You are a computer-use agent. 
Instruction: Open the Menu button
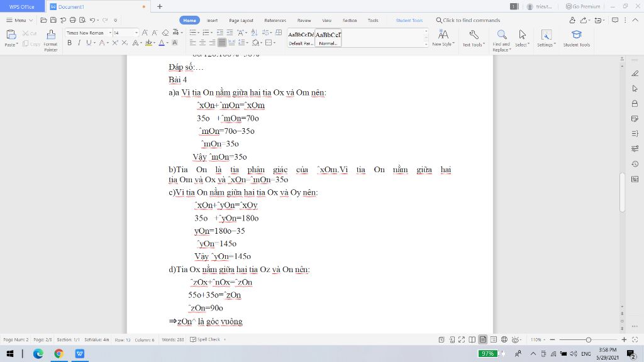(x=19, y=20)
